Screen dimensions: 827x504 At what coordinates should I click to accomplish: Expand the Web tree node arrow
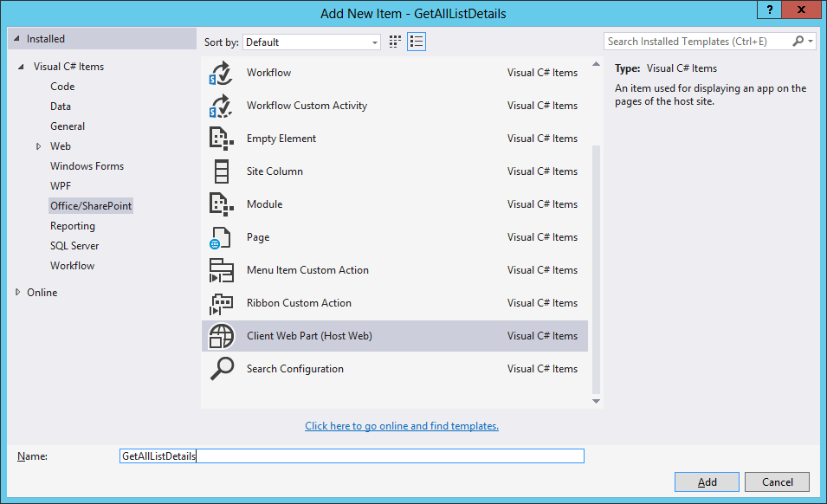coord(38,146)
